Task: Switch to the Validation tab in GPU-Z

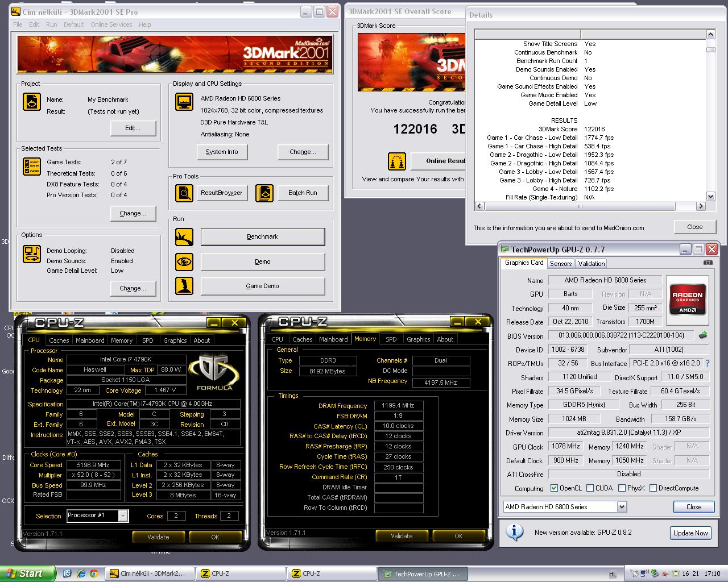Action: pos(591,263)
